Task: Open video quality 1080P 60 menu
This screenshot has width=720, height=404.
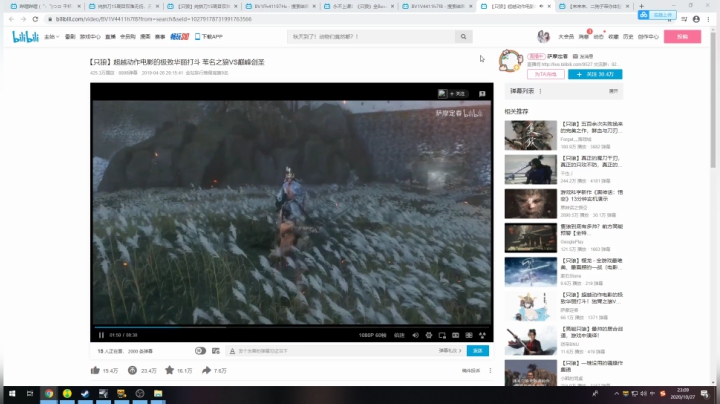Action: point(372,335)
